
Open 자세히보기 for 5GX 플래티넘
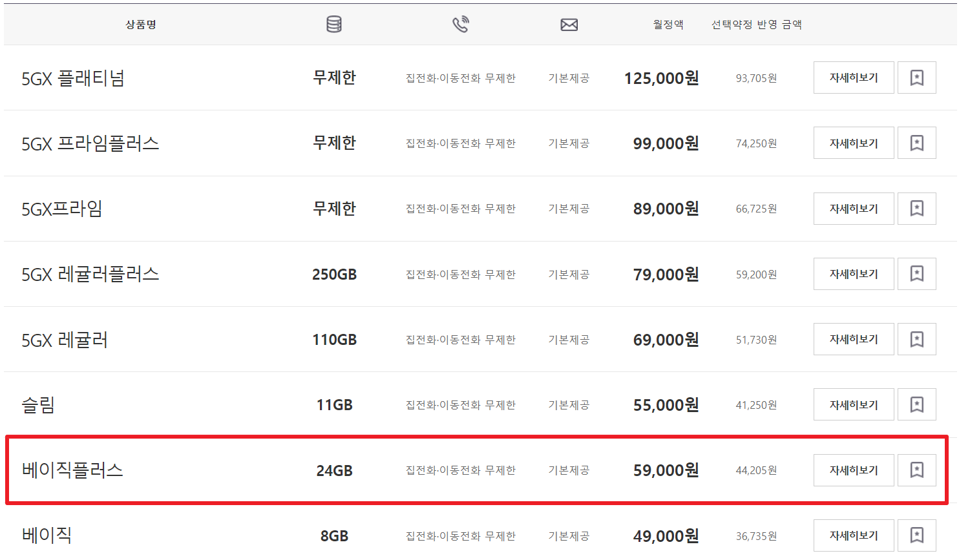click(x=853, y=77)
